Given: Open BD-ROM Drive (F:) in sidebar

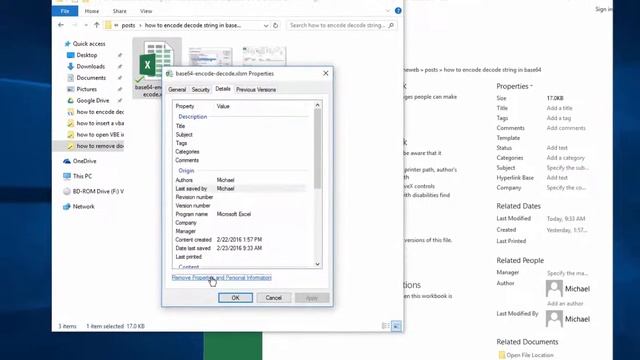Looking at the screenshot, I should [98, 191].
